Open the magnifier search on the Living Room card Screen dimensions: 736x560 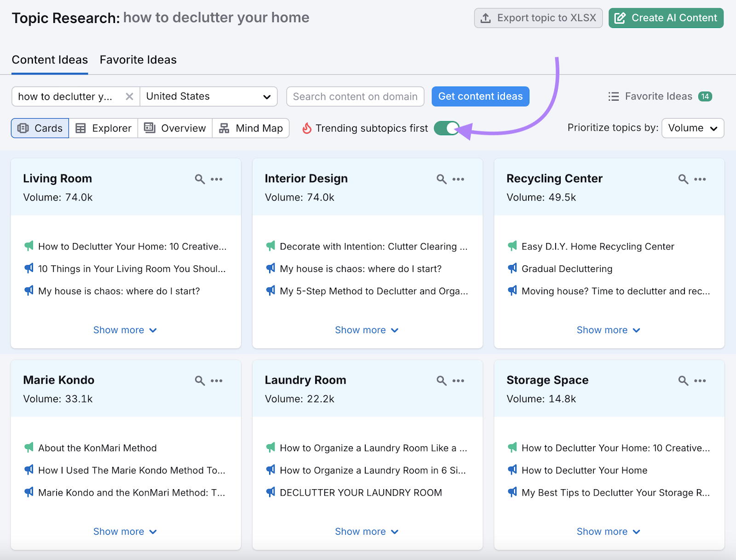tap(200, 179)
